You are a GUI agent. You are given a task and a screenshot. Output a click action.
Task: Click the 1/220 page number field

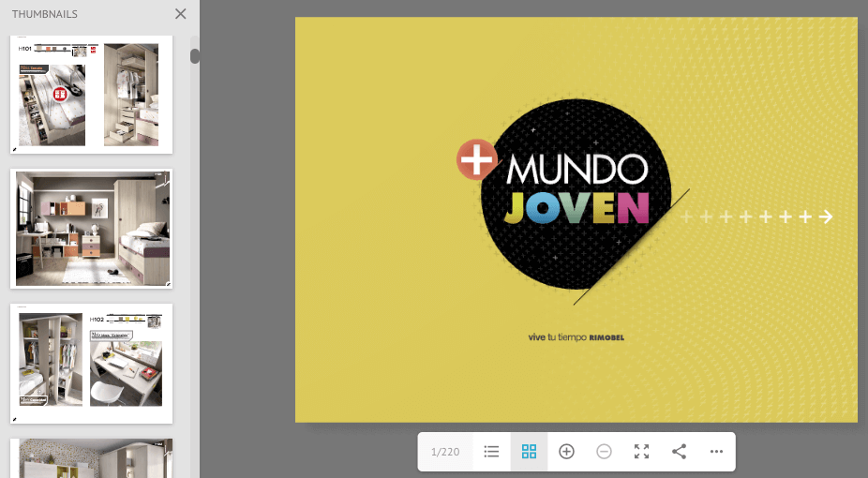click(445, 452)
